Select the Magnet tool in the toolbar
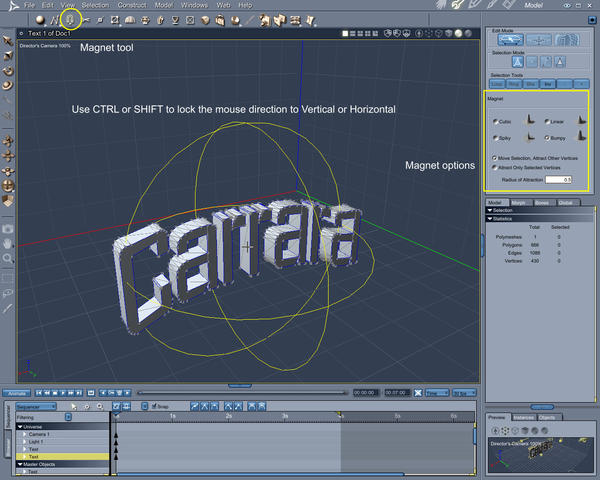Viewport: 600px width, 480px height. pos(69,19)
